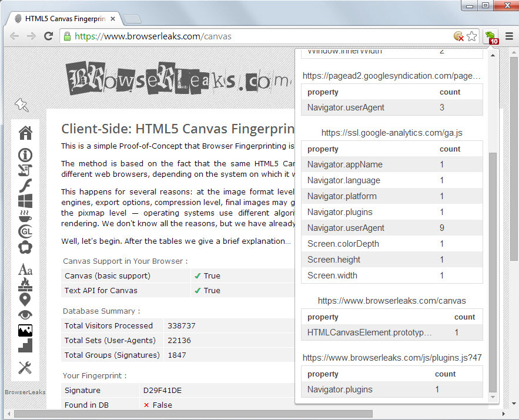The width and height of the screenshot is (519, 420).
Task: Click inside the address bar URL field
Action: (x=176, y=36)
